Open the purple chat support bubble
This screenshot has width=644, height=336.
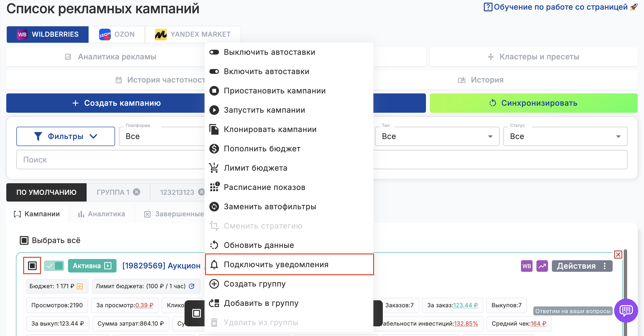tap(626, 310)
